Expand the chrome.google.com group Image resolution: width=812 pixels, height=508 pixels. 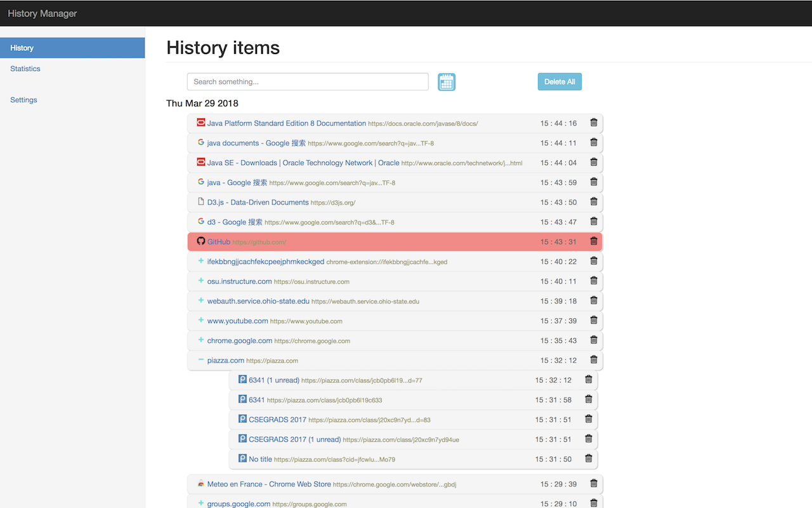coord(201,340)
